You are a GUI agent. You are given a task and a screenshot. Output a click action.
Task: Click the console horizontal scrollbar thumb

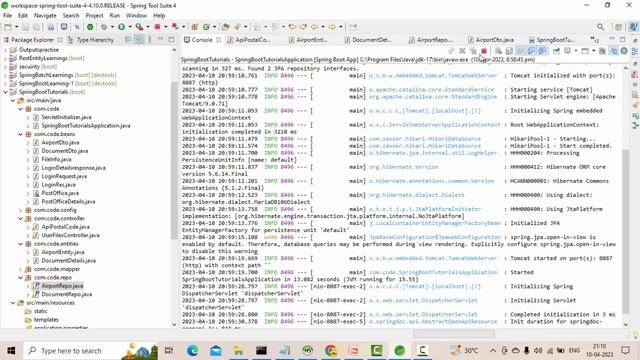453,334
